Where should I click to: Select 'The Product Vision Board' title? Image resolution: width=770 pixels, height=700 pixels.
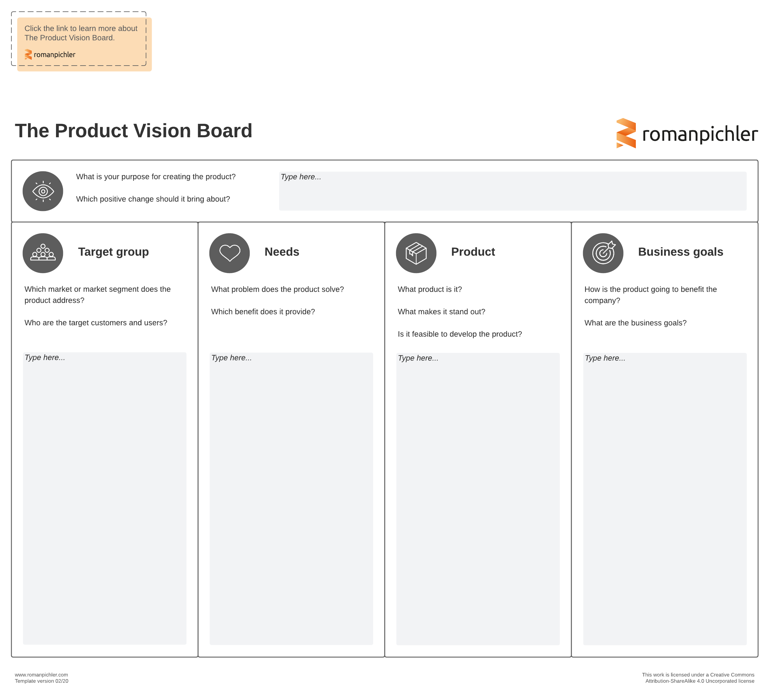pyautogui.click(x=133, y=131)
